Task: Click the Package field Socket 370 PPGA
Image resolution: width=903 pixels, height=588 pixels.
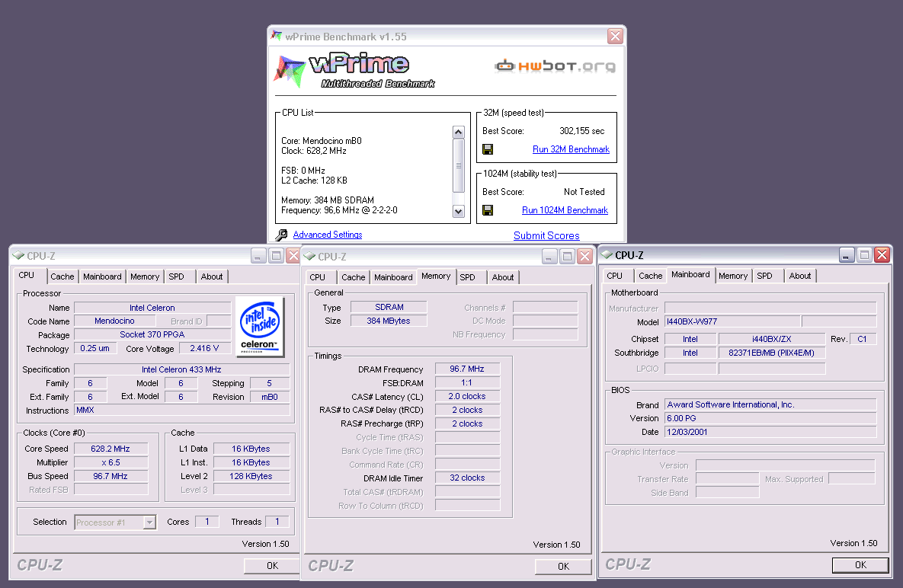Action: 152,335
